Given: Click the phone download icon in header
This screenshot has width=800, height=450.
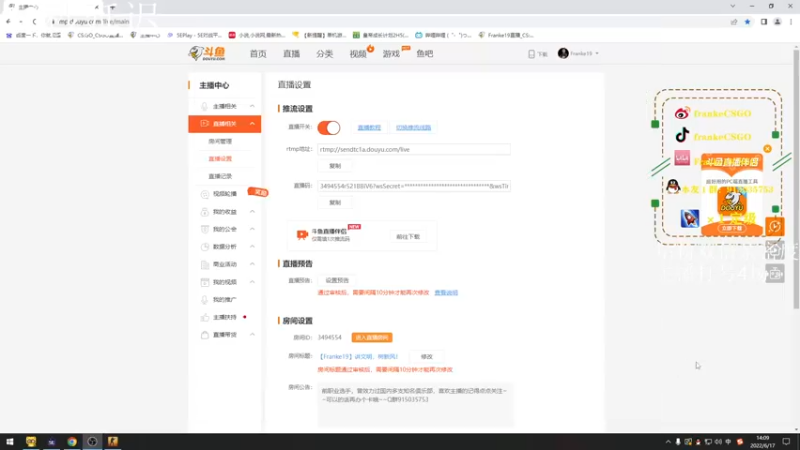Looking at the screenshot, I should click(x=531, y=54).
